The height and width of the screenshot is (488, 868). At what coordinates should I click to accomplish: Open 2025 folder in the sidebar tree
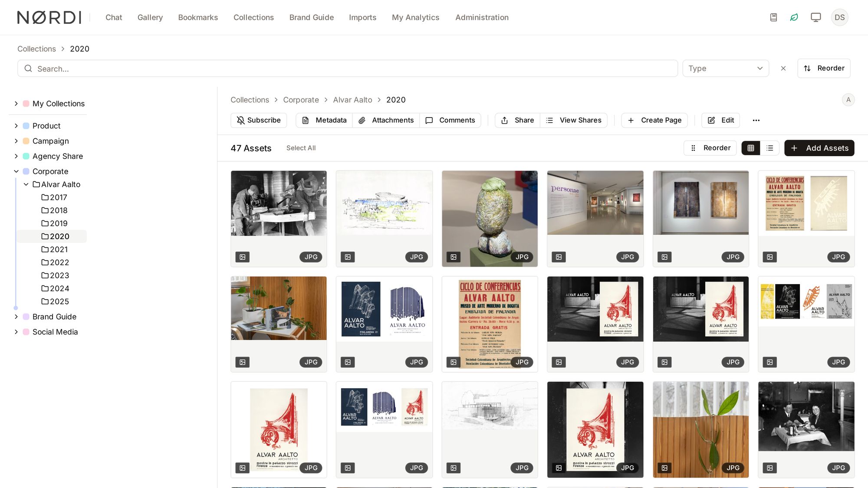pos(55,301)
